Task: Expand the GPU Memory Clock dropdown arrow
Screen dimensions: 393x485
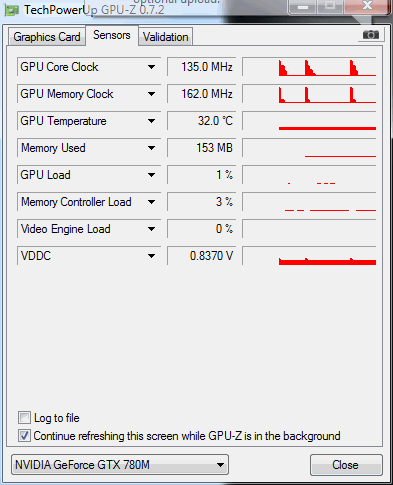Action: 151,94
